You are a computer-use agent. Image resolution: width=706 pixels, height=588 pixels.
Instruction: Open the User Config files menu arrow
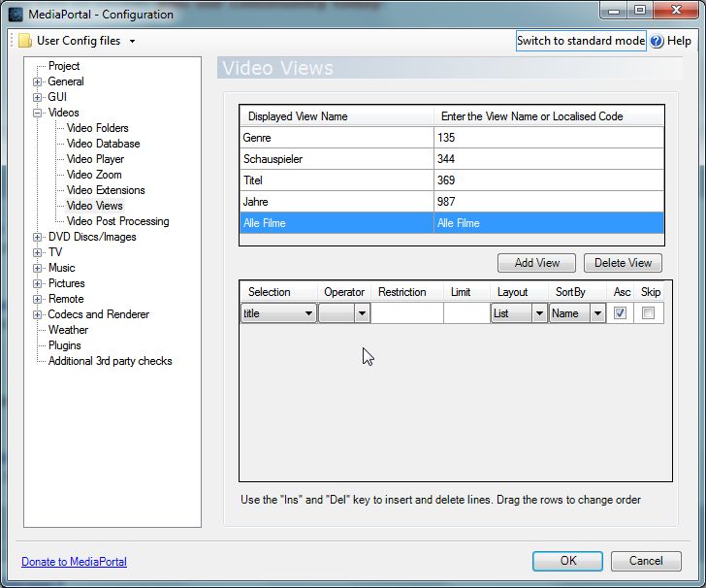pos(132,41)
